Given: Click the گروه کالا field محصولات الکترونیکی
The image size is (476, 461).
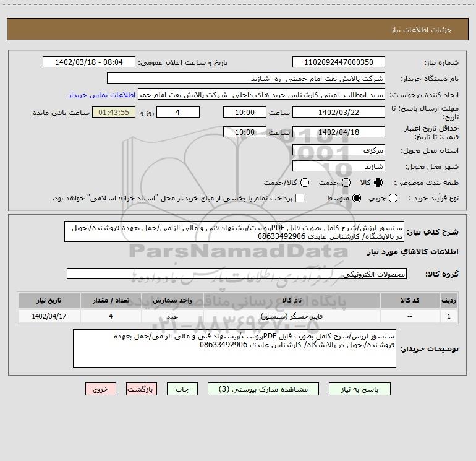Looking at the screenshot, I should pos(237,274).
